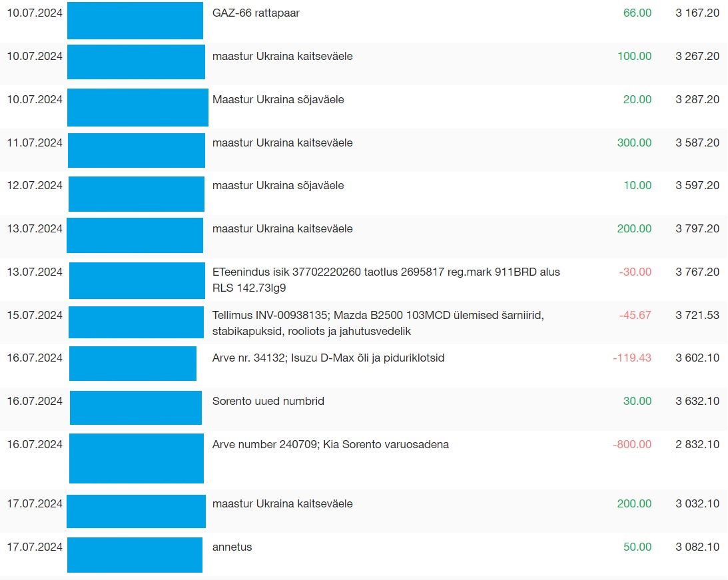Viewport: 728px width, 580px height.
Task: Open the Tellimus INV-00938135 Mazda entry
Action: (x=378, y=323)
